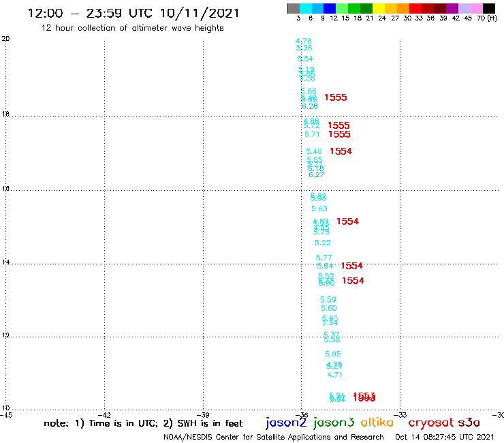The height and width of the screenshot is (443, 504).
Task: Click the '5.95' wave height value
Action: [333, 354]
